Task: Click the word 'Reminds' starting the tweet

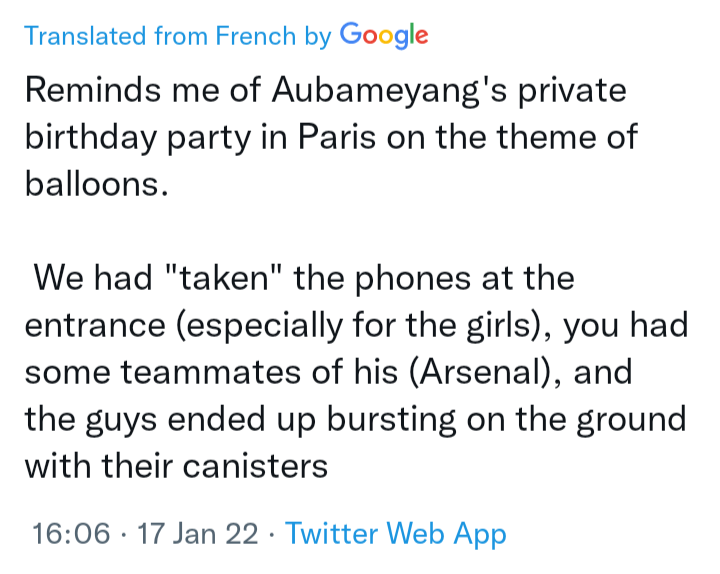Action: 93,90
